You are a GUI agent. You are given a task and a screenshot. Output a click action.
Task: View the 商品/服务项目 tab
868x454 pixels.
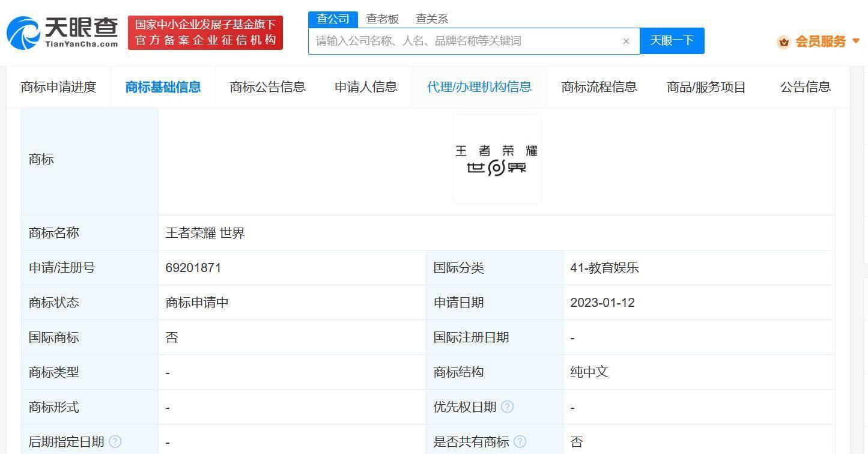tap(706, 87)
